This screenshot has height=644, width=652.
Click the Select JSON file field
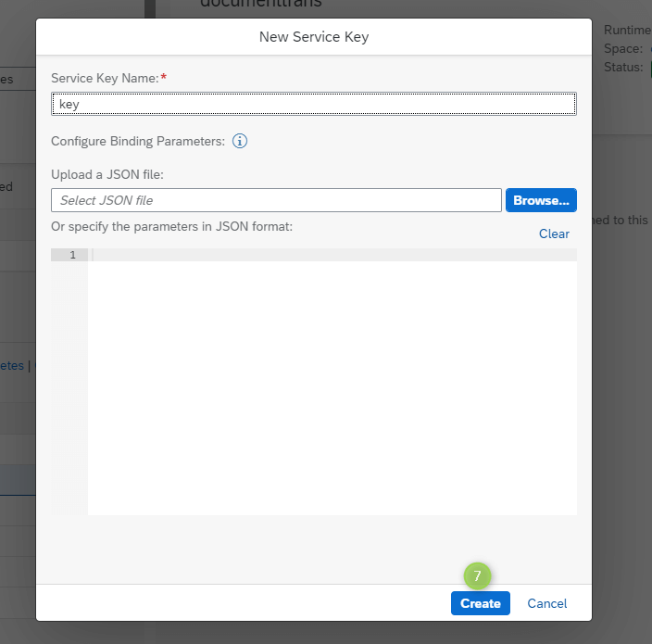click(276, 200)
